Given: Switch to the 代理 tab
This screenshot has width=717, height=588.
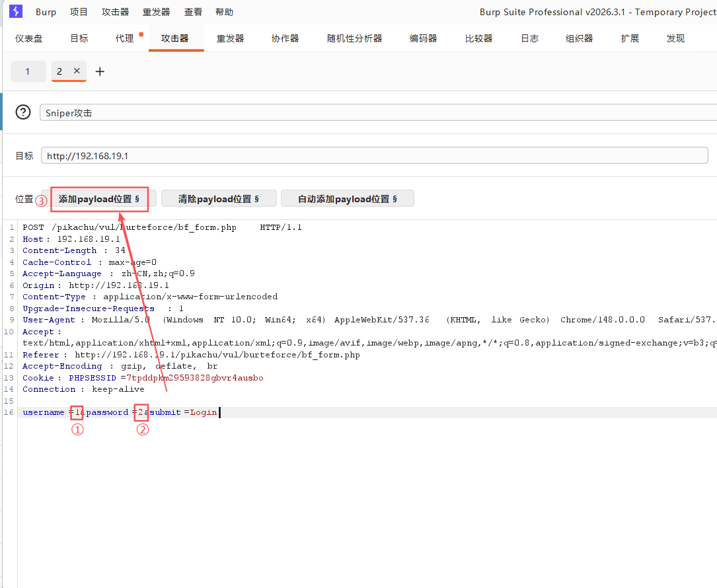Looking at the screenshot, I should point(124,38).
